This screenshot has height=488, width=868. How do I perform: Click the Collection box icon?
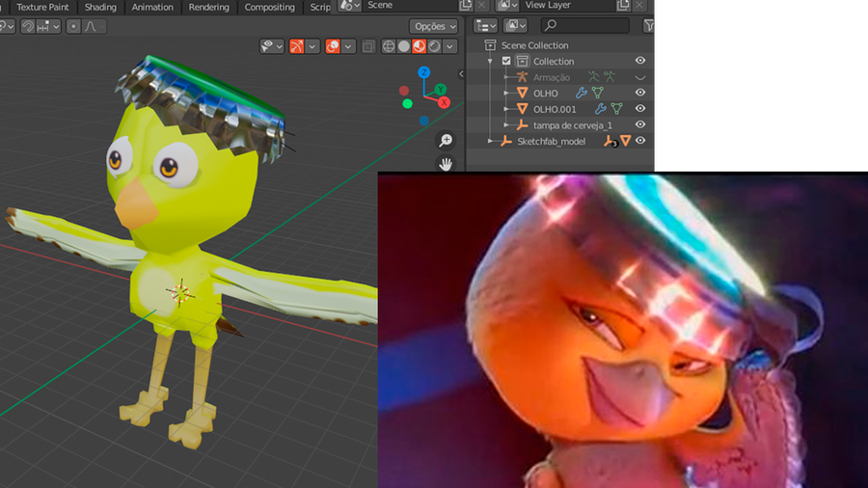[x=522, y=61]
